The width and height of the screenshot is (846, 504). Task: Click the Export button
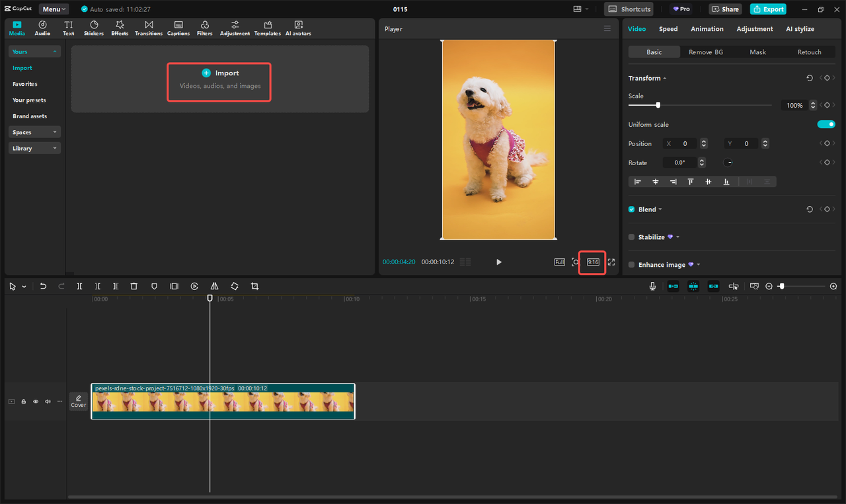coord(768,9)
